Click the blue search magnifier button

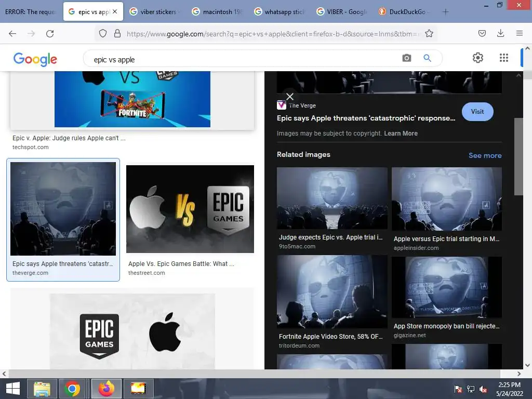pos(427,58)
